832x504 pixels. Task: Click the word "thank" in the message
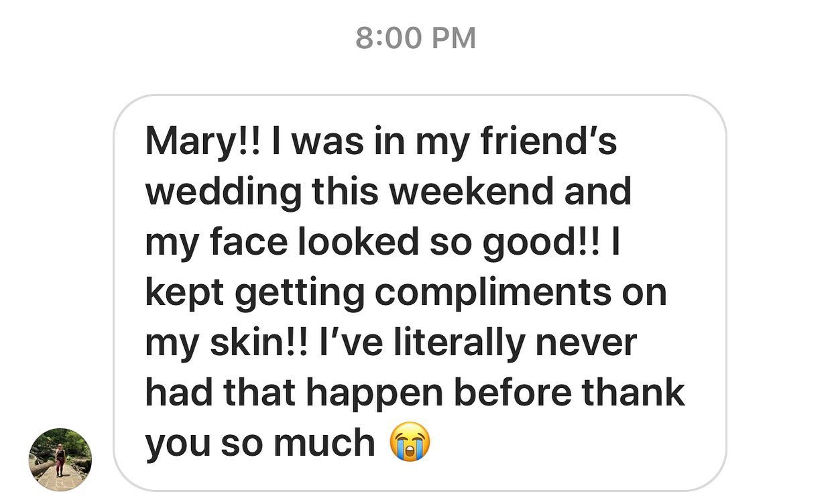tap(633, 392)
